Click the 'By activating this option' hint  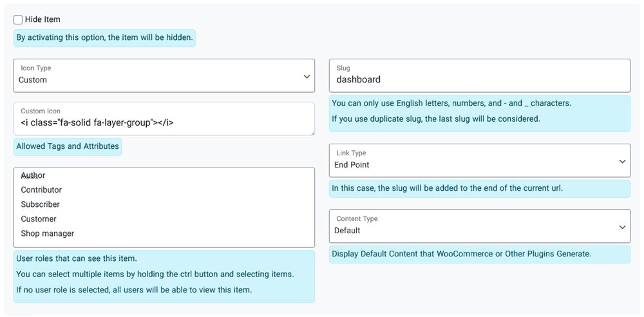(104, 38)
